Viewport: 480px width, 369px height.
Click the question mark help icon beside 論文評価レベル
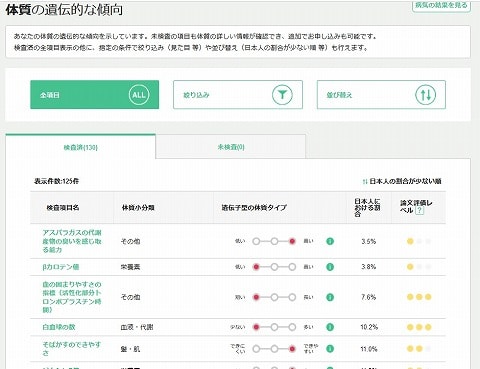coord(420,210)
